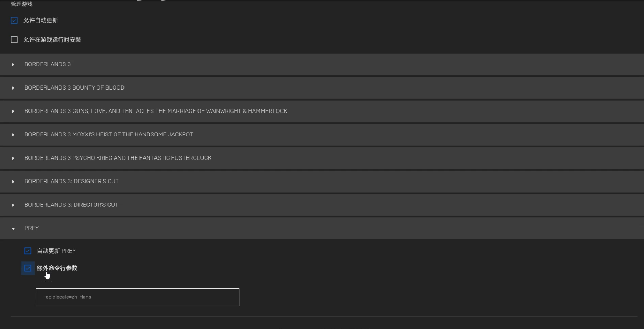This screenshot has width=644, height=329.
Task: Expand Guns, Love, and Tentacles section arrow
Action: pos(13,111)
